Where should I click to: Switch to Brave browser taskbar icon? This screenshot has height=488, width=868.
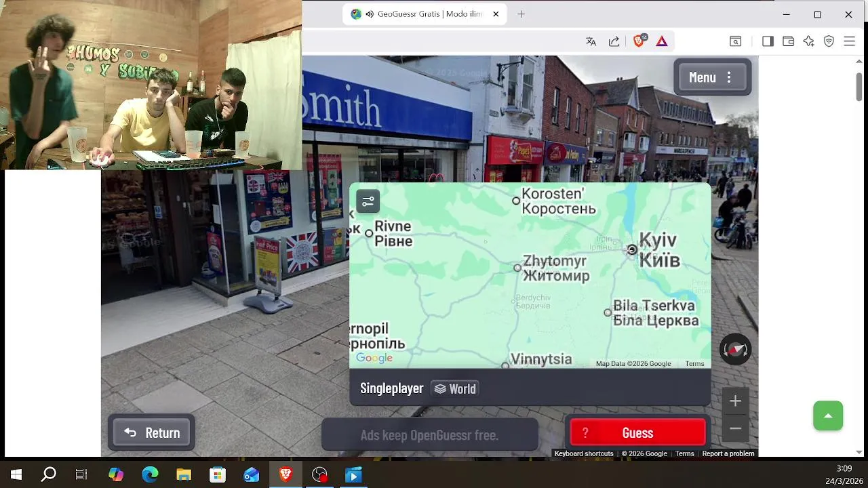tap(285, 475)
